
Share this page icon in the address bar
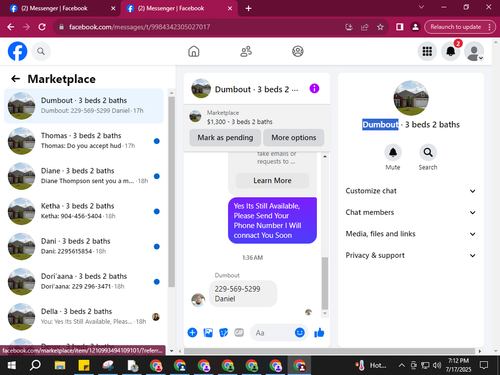coord(365,27)
